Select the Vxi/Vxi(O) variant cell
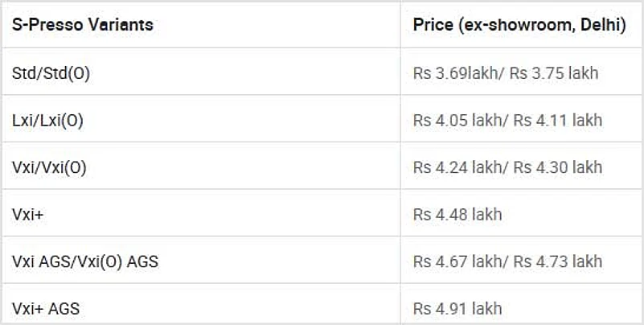 click(49, 167)
